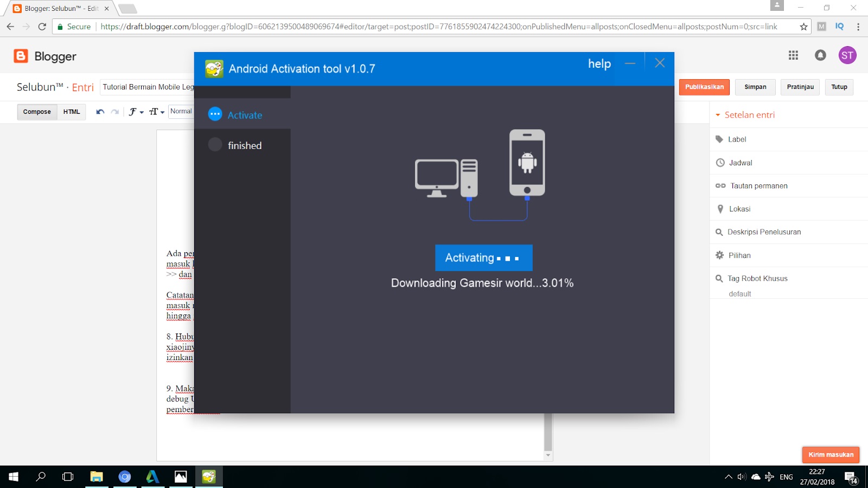This screenshot has height=488, width=868.
Task: Click the post title input field
Action: [148, 87]
